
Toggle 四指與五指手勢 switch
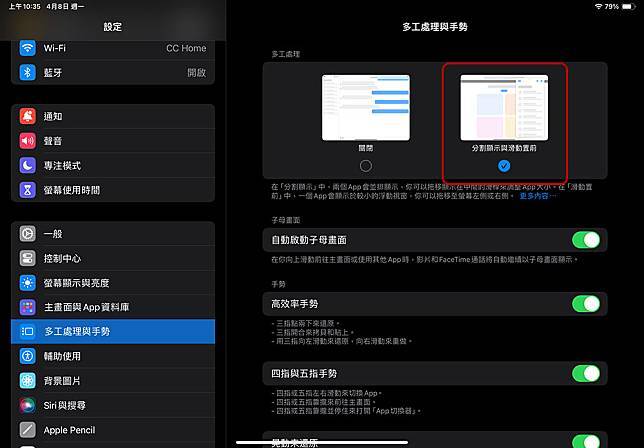click(586, 374)
